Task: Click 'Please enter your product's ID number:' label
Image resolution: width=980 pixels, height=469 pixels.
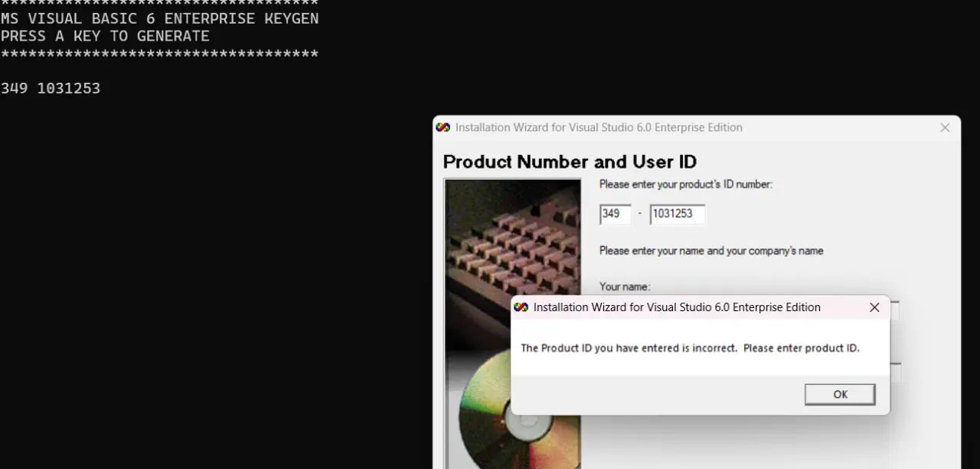Action: pos(686,185)
